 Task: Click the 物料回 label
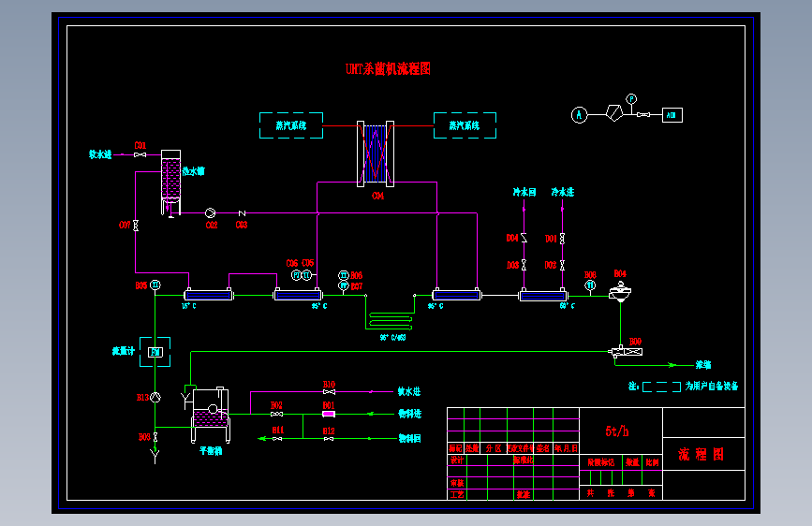(x=409, y=439)
